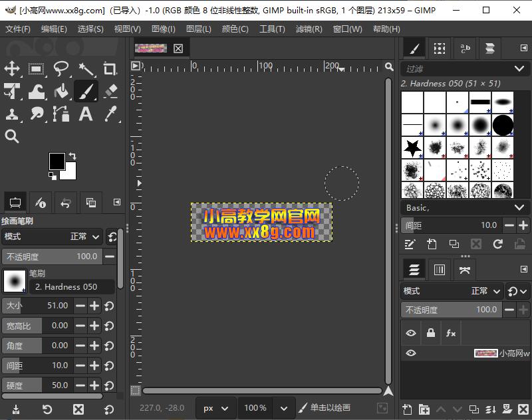Select the Smudge tool
Image resolution: width=532 pixels, height=420 pixels.
37,114
